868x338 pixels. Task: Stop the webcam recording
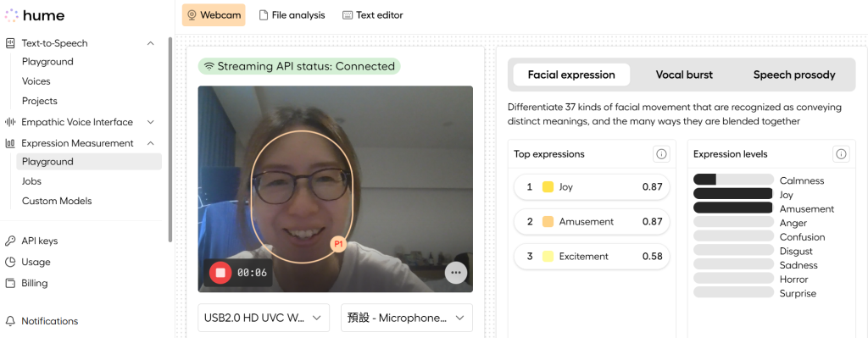(220, 273)
